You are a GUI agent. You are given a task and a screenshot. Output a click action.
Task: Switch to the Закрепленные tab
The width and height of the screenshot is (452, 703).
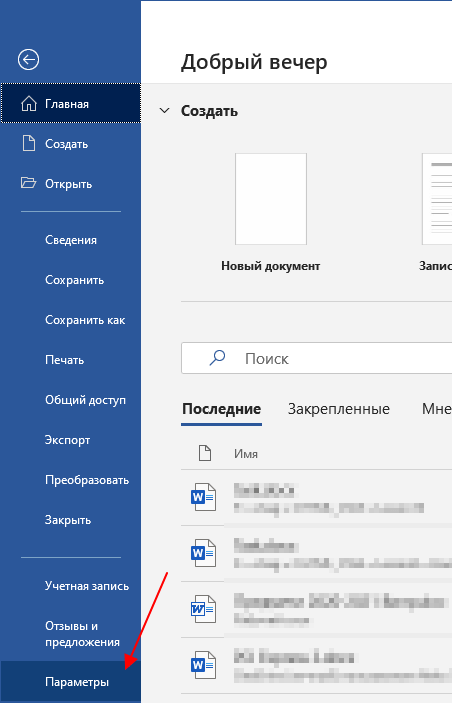pos(339,409)
